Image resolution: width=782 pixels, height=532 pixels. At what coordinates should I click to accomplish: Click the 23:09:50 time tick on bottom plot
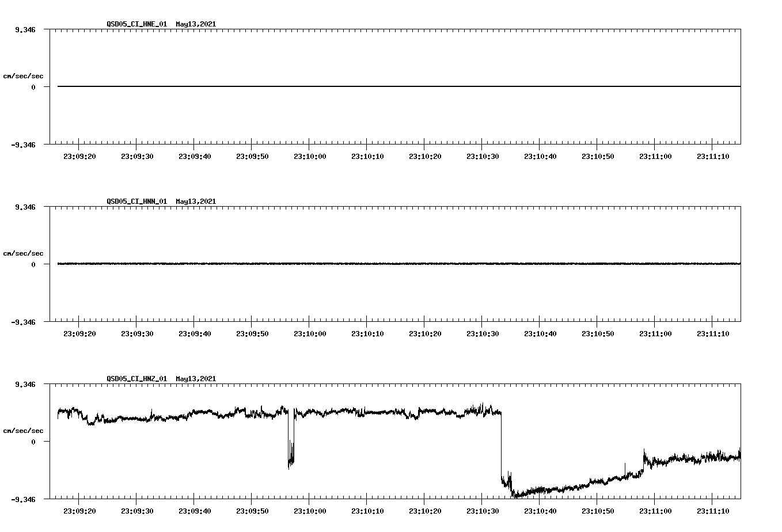(x=251, y=510)
